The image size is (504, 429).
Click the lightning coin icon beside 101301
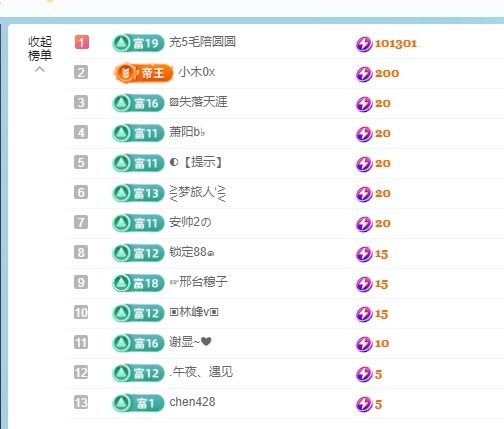coord(364,44)
